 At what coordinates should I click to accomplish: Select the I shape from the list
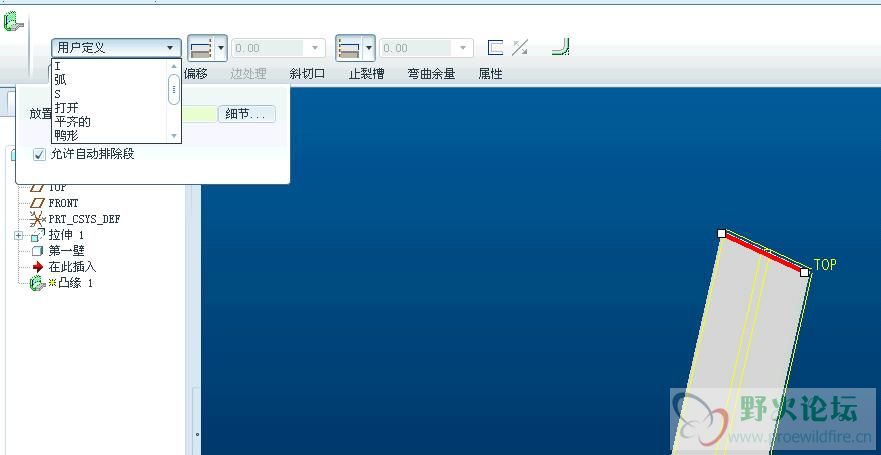(58, 66)
